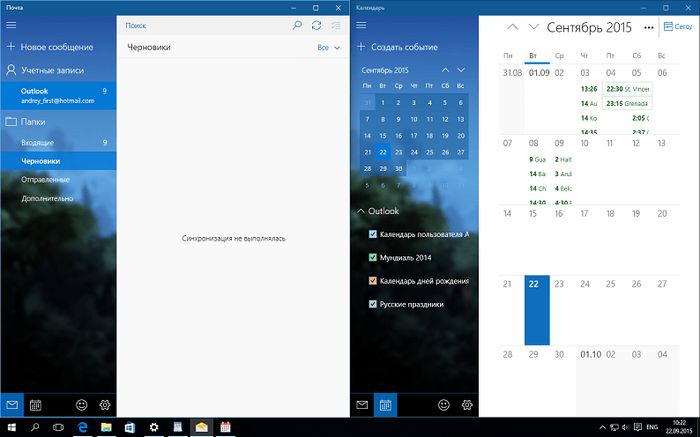700x437 pixels.
Task: Click the Поиск search field
Action: pyautogui.click(x=200, y=24)
